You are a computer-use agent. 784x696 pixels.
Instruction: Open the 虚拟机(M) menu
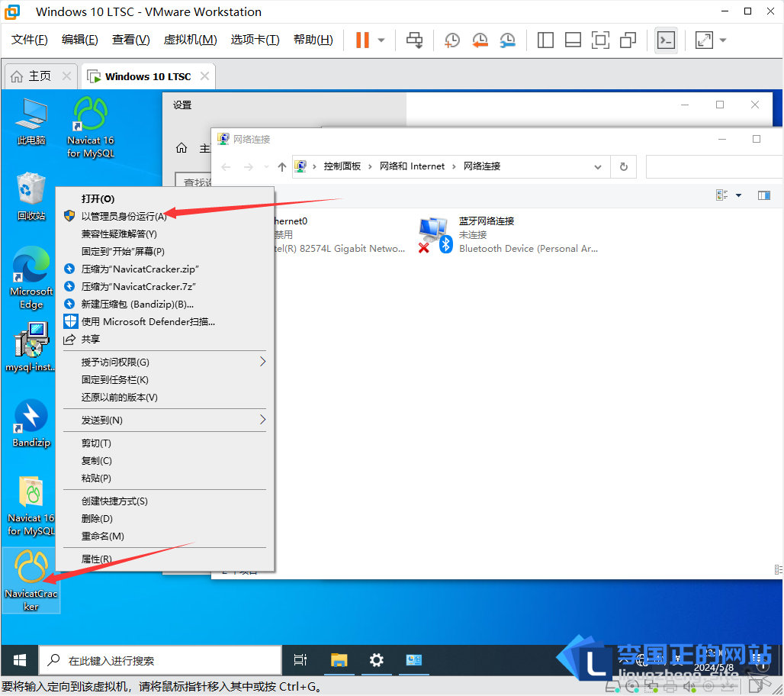tap(190, 40)
